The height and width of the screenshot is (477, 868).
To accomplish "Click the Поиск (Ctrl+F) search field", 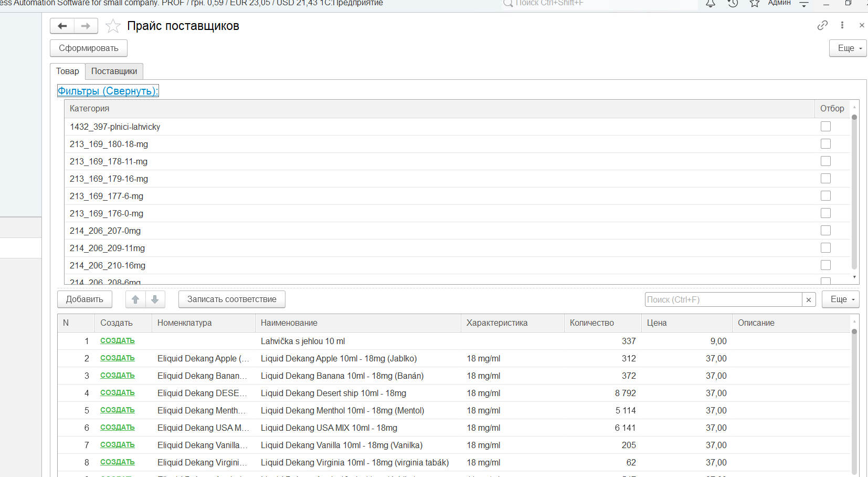I will click(x=724, y=299).
